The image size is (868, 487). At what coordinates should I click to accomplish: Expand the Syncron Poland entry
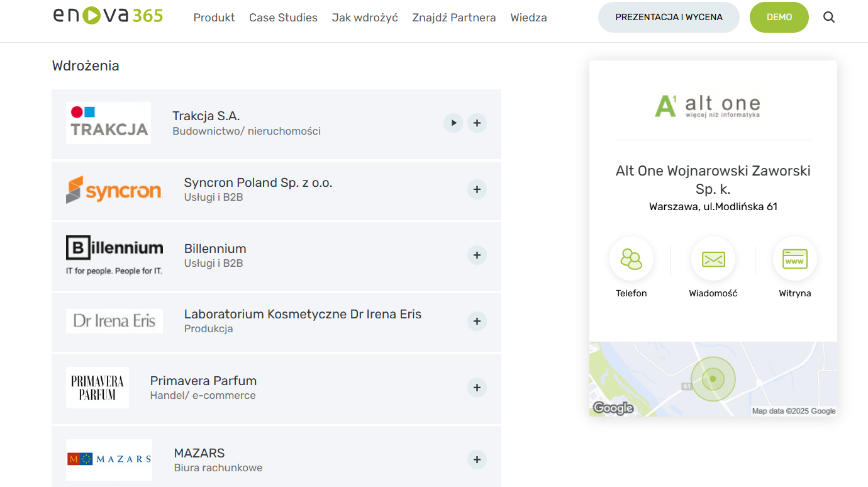pyautogui.click(x=477, y=189)
